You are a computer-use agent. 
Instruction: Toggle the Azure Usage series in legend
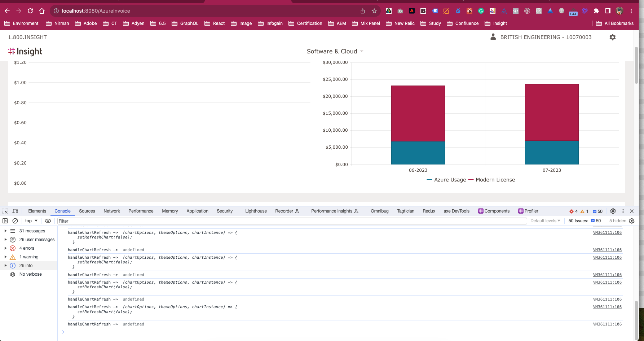(446, 180)
